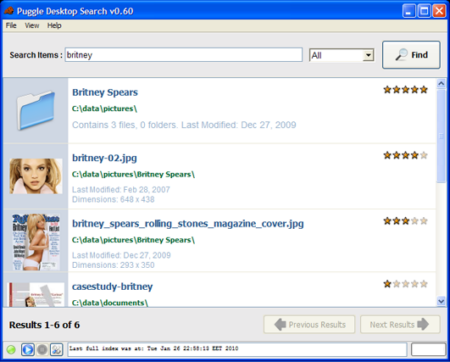Viewport: 450px width, 362px height.
Task: Open the All file type dropdown
Action: point(342,55)
